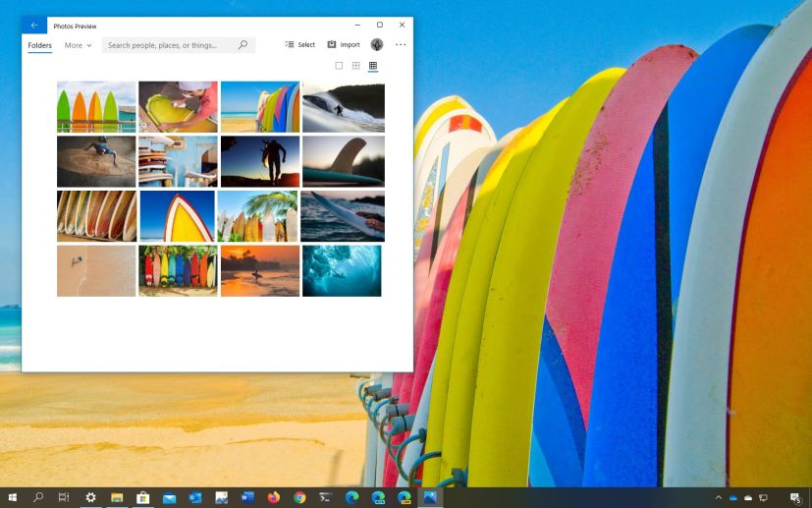Click the taskbar Search icon
Image resolution: width=812 pixels, height=508 pixels.
pyautogui.click(x=38, y=497)
